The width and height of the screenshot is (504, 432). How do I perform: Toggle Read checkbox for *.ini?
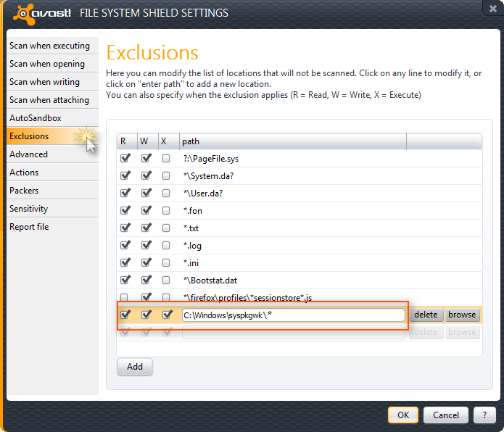point(125,262)
